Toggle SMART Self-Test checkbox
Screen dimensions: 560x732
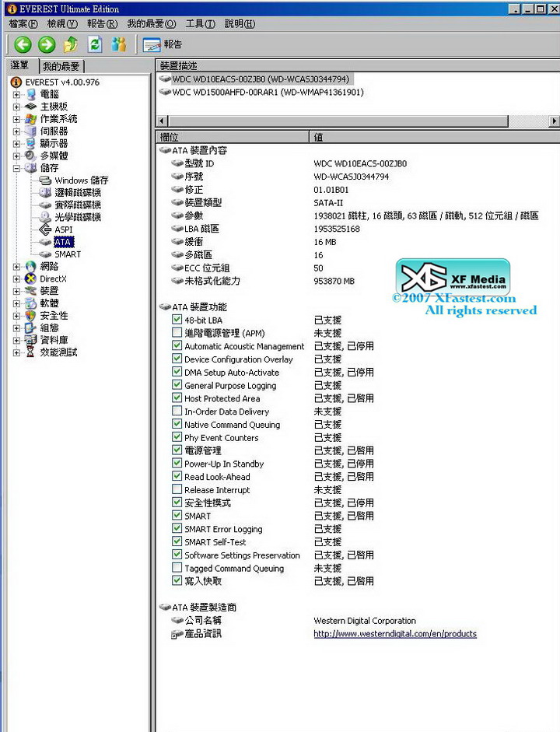pyautogui.click(x=177, y=541)
